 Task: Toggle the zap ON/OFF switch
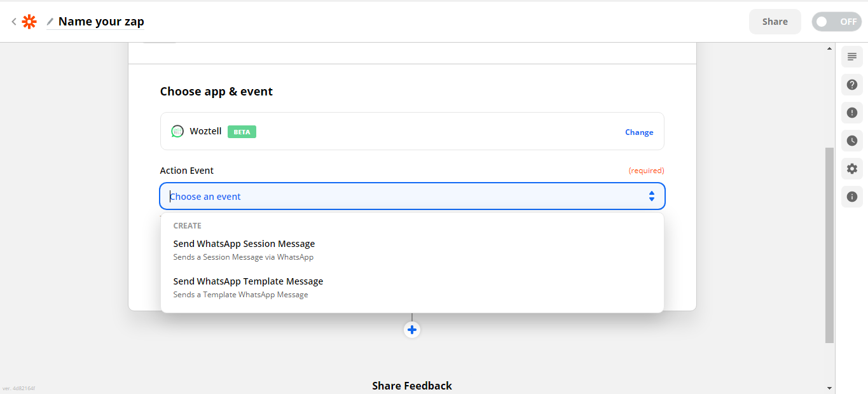pyautogui.click(x=836, y=22)
